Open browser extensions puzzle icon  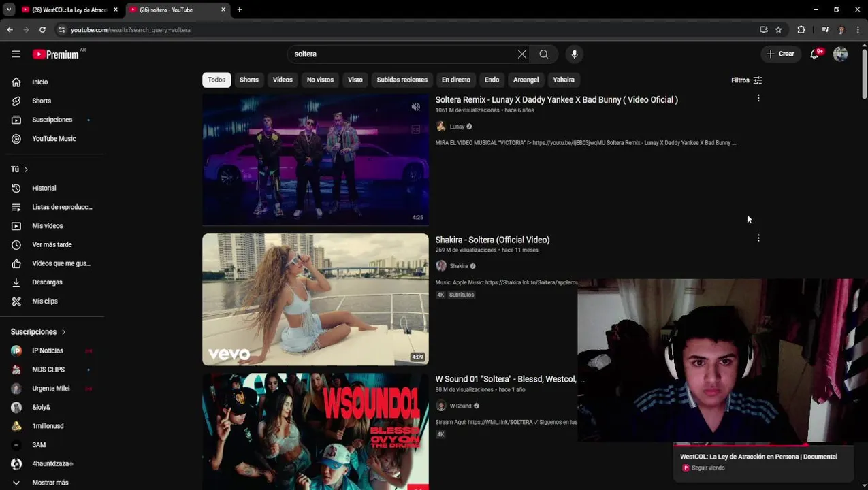801,30
